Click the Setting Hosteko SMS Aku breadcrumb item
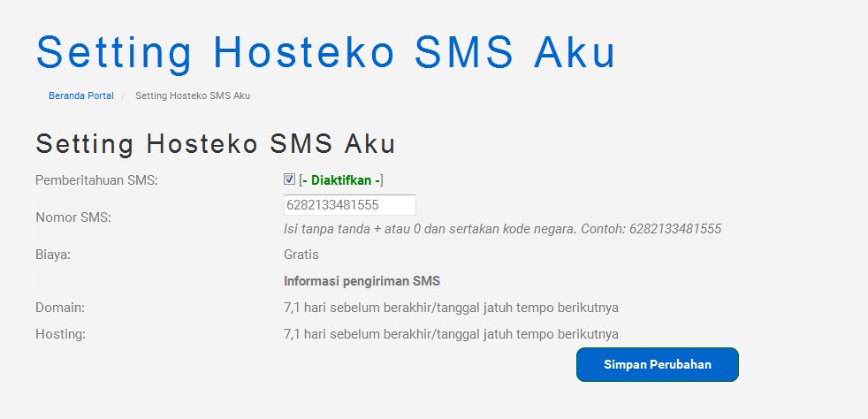 tap(193, 95)
